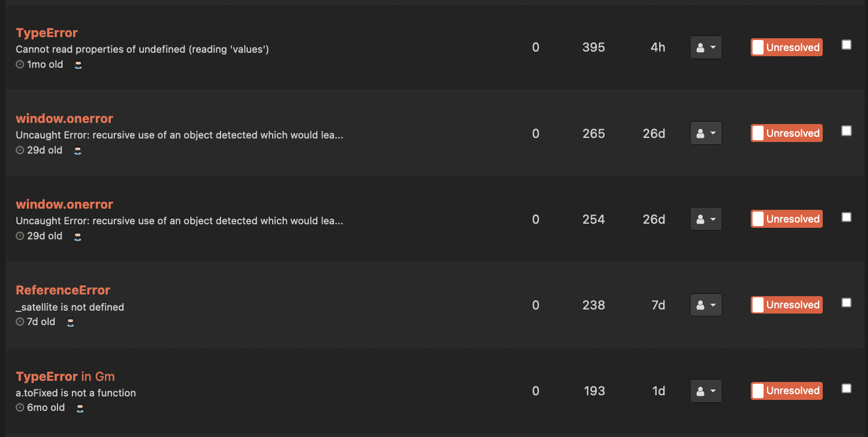Open the TypeError issue title link
Screen dimensions: 868x437
pyautogui.click(x=46, y=32)
